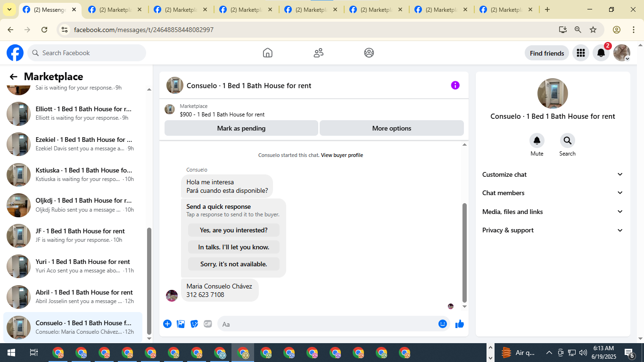Screen dimensions: 644x362
Task: Expand the Chat members section
Action: click(553, 193)
